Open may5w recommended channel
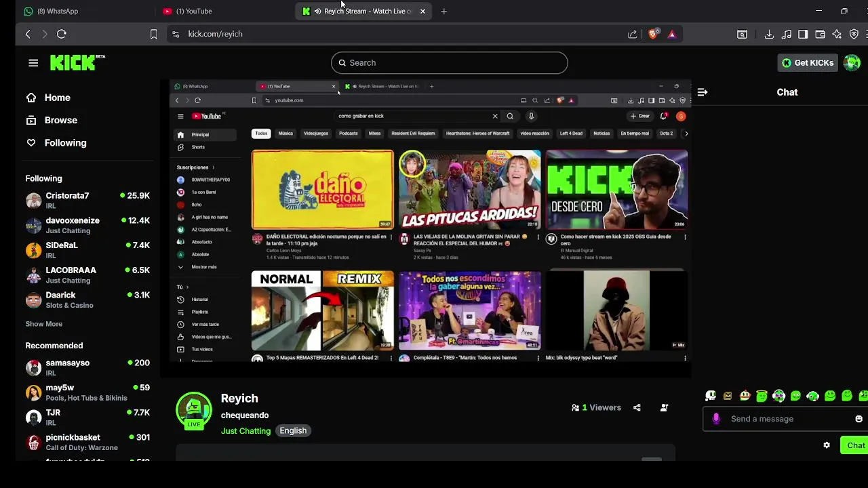The width and height of the screenshot is (868, 488). click(87, 392)
